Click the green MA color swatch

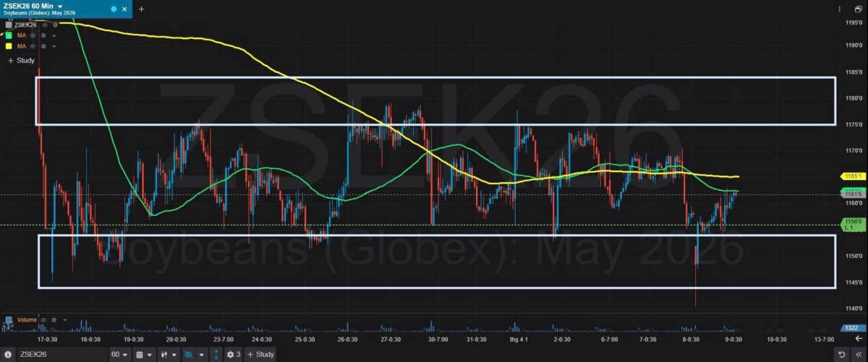[9, 35]
